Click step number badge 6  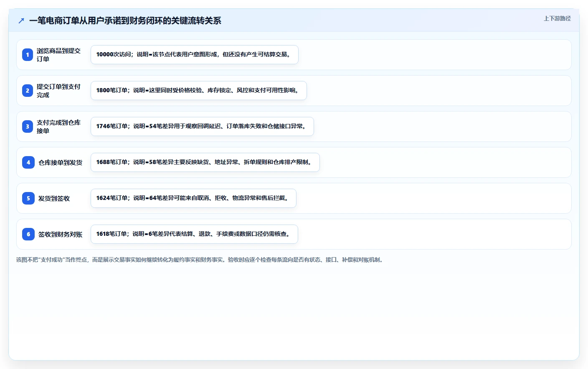[x=28, y=234]
